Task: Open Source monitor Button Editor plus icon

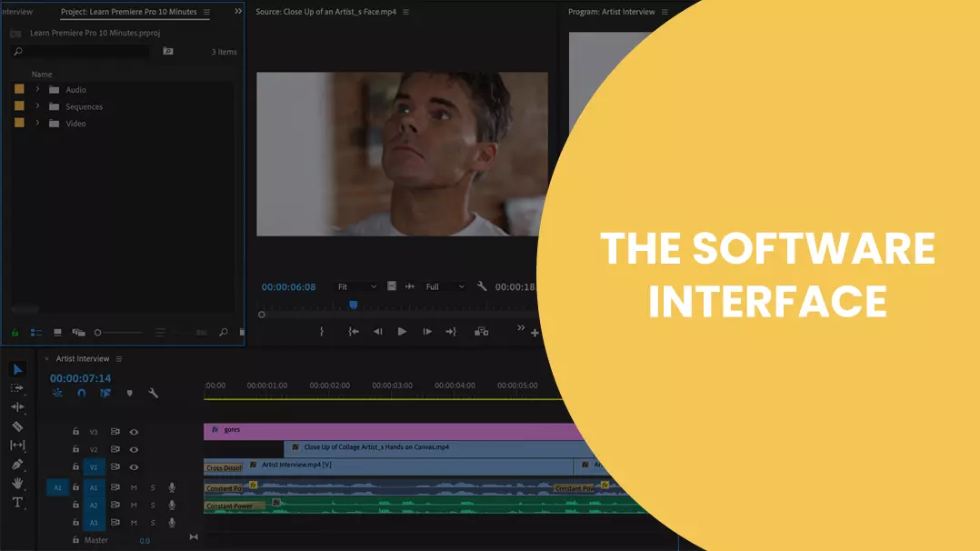Action: coord(535,333)
